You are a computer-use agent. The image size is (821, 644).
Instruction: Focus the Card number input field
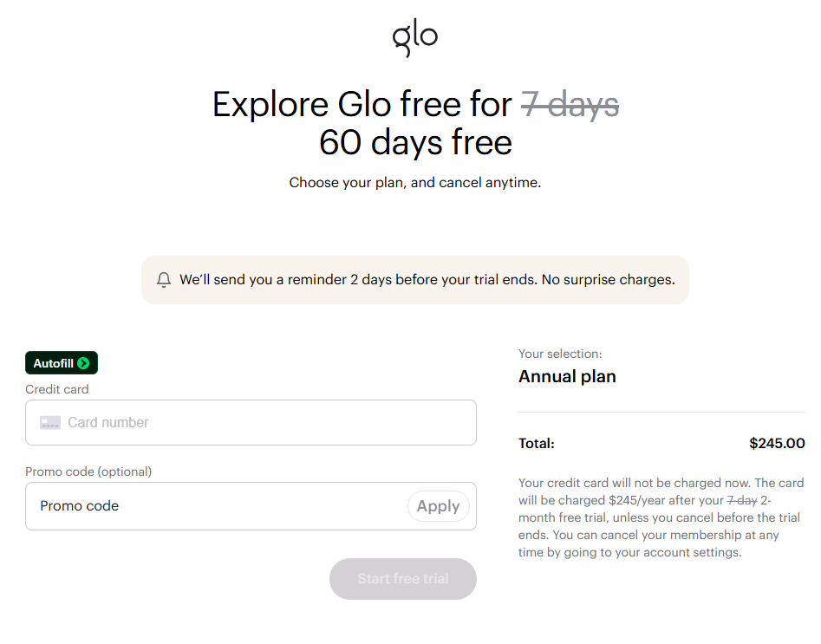[x=251, y=422]
